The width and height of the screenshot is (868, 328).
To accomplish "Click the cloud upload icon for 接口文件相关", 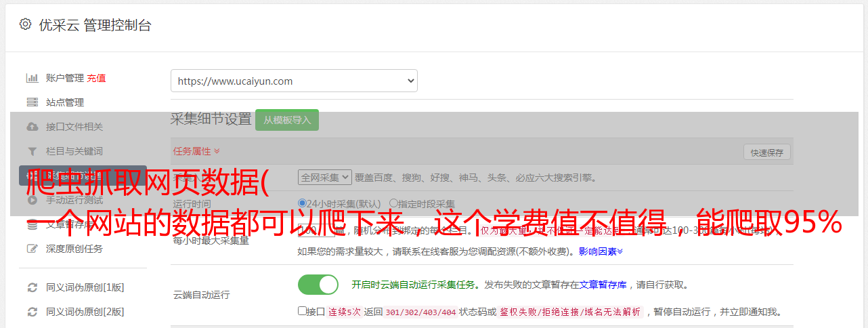I will point(32,127).
